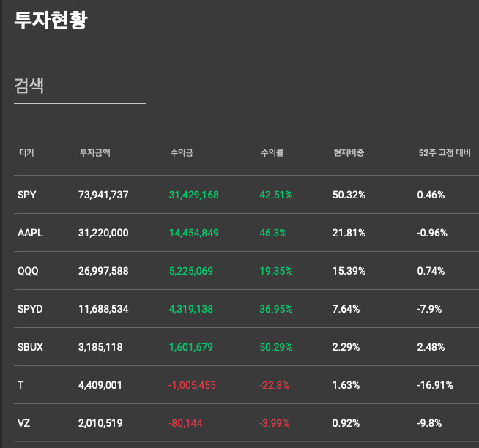Screen dimensions: 479x448
Task: Click the 4,409,001 investment amount
Action: pos(100,385)
